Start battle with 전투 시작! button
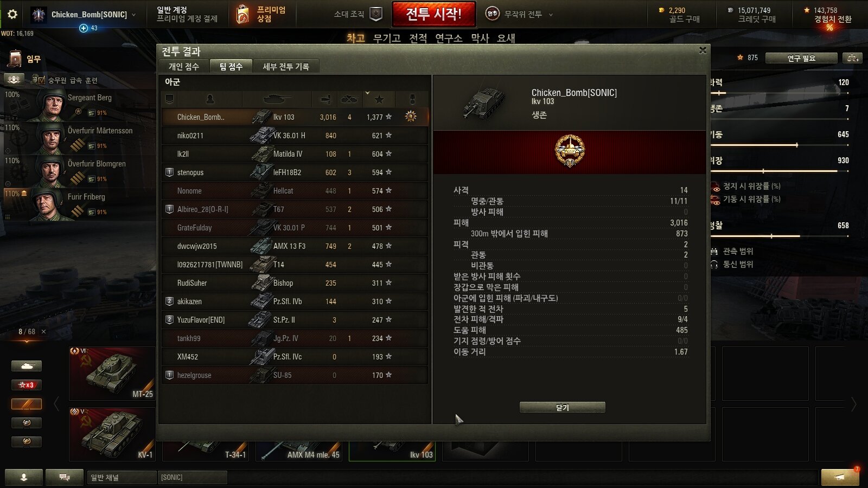This screenshot has width=868, height=488. click(433, 14)
